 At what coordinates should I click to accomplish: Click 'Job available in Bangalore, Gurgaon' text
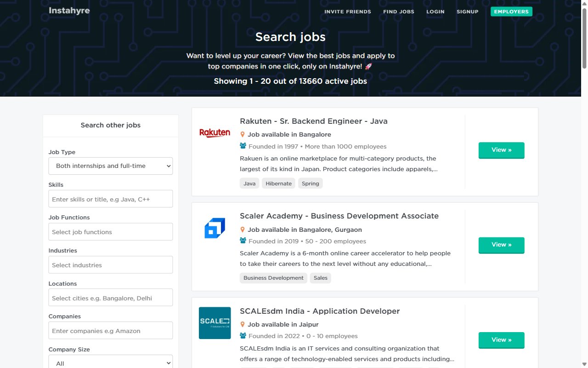(305, 230)
